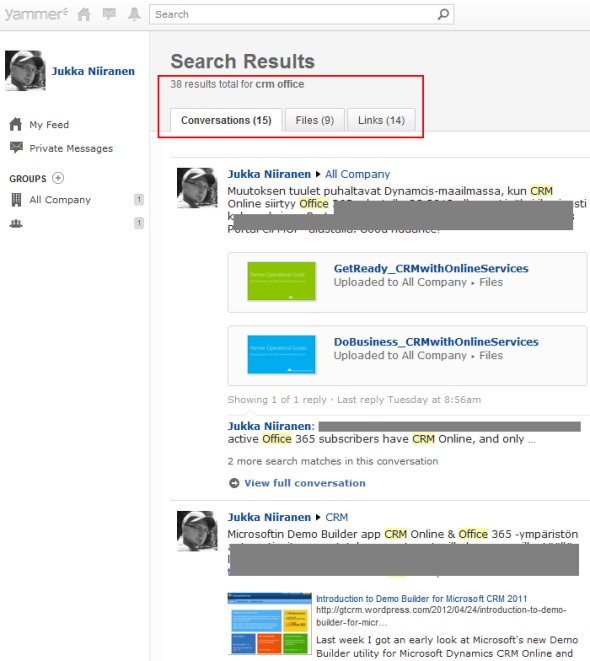Viewport: 590px width, 661px height.
Task: Click the search magnifier icon
Action: point(443,14)
